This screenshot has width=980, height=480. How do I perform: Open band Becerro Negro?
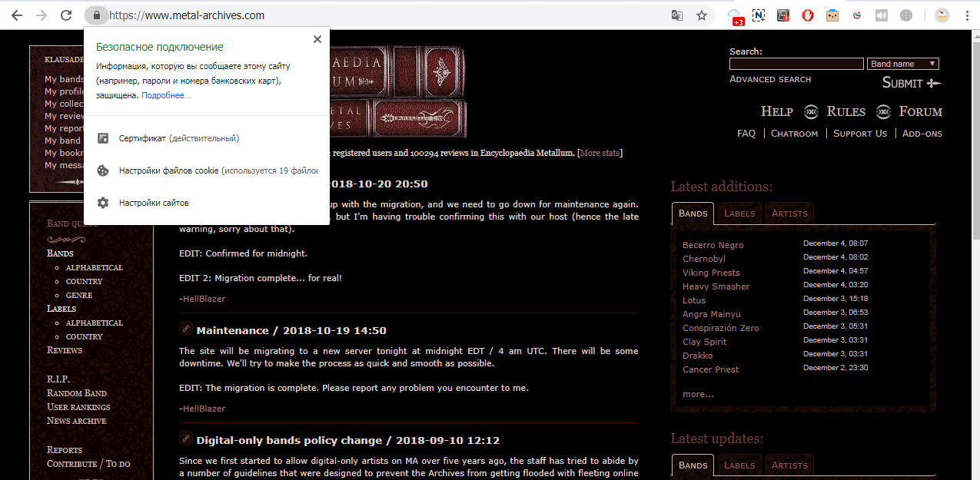pos(713,245)
